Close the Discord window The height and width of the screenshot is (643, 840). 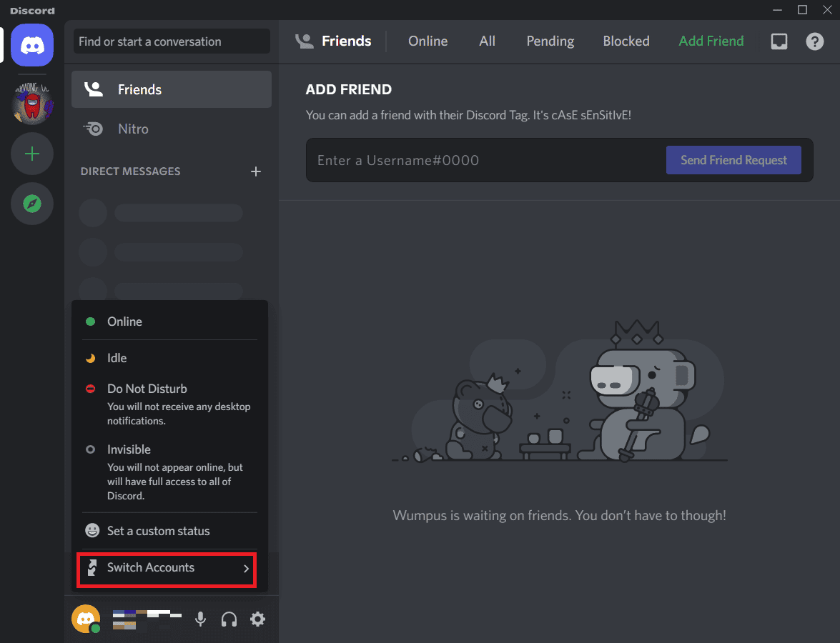point(827,9)
